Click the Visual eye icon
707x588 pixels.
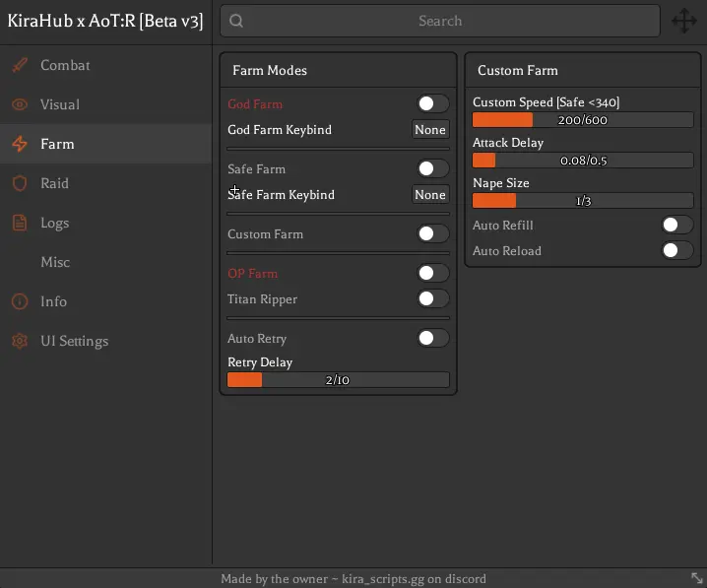20,104
